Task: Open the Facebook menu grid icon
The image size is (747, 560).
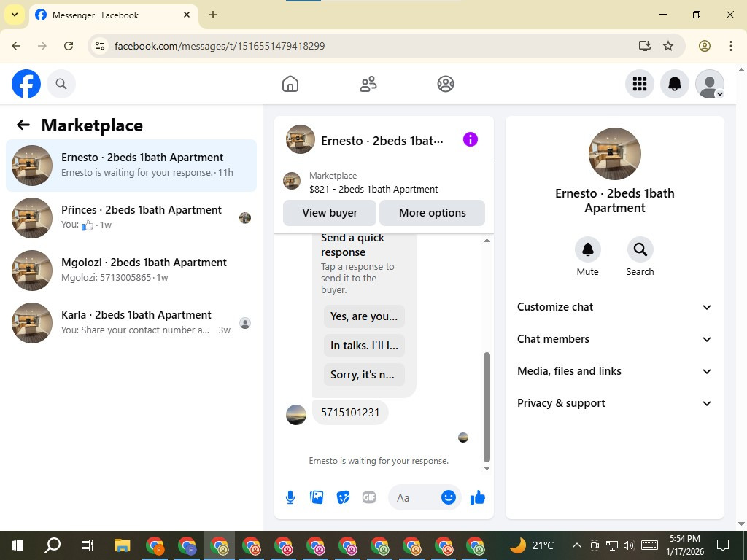Action: point(639,84)
